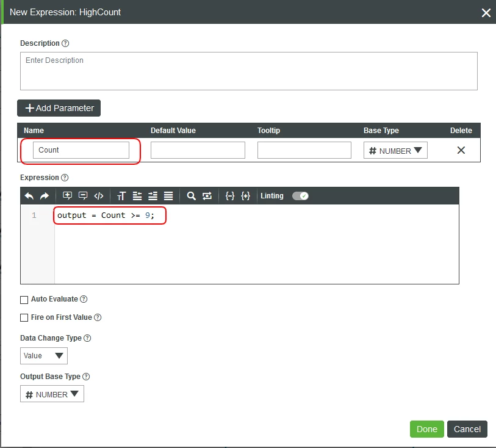Check Fire on First Value
Image resolution: width=496 pixels, height=448 pixels.
click(24, 317)
